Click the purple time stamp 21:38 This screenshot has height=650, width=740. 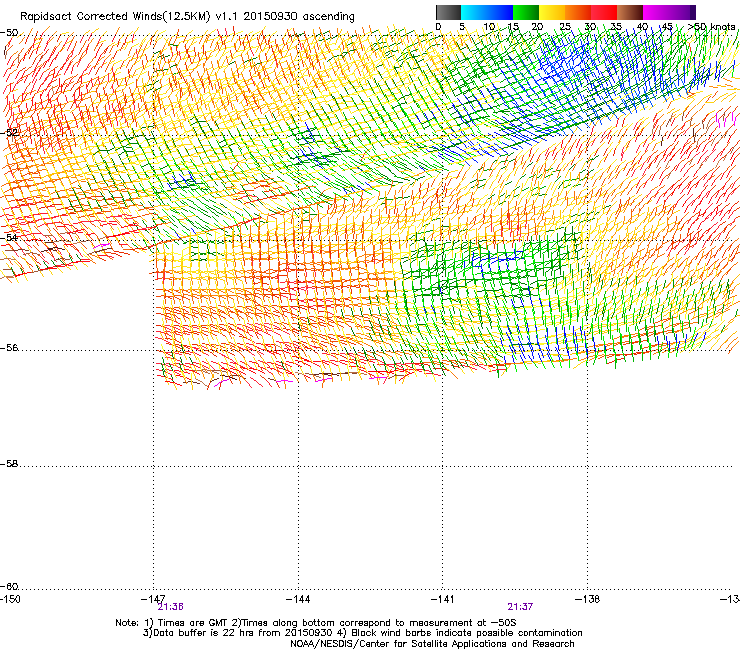coord(170,607)
